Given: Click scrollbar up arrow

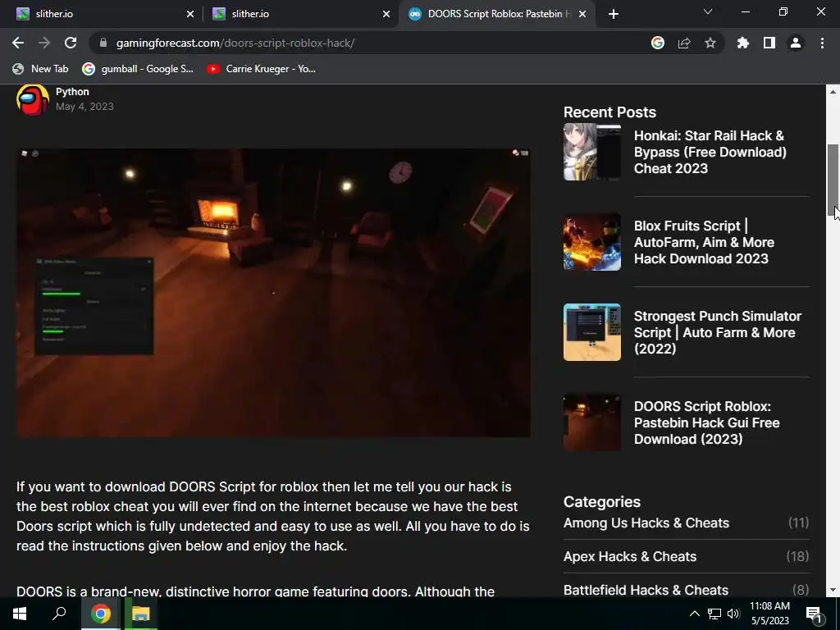Looking at the screenshot, I should [833, 92].
